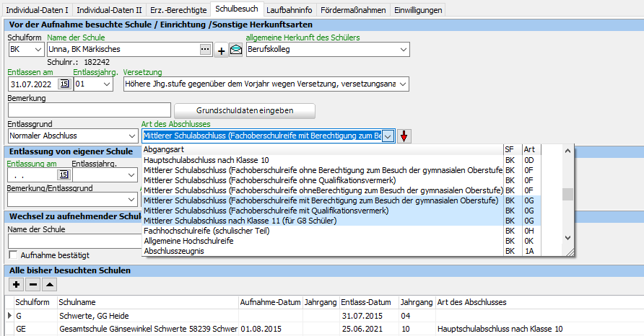This screenshot has height=336, width=644.
Task: Open calendar picker for Entlassung am field
Action: coord(64,174)
